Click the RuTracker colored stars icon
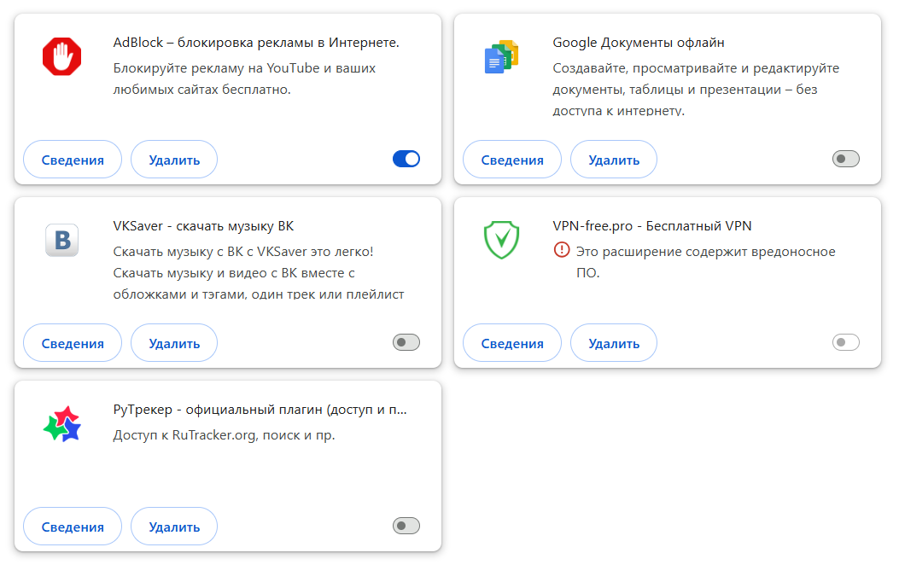The width and height of the screenshot is (899, 588). click(x=61, y=424)
